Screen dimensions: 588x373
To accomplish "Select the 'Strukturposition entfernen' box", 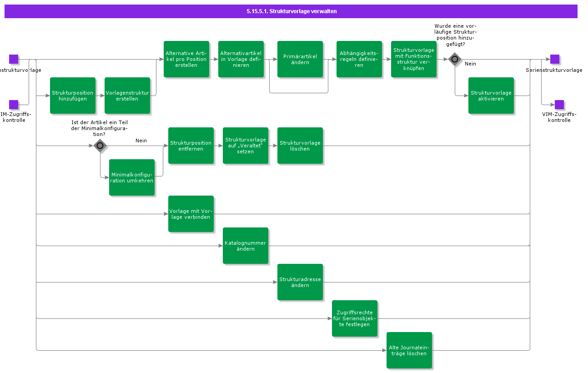I will point(191,146).
